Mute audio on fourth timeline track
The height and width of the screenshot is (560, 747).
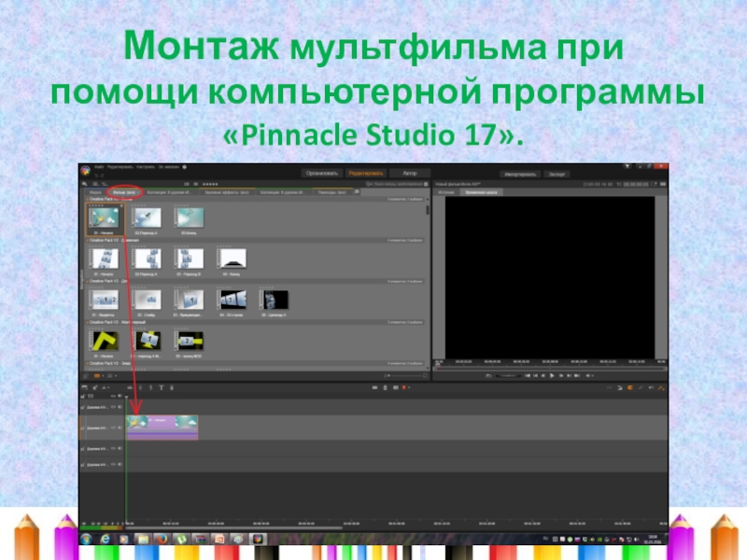pyautogui.click(x=120, y=464)
